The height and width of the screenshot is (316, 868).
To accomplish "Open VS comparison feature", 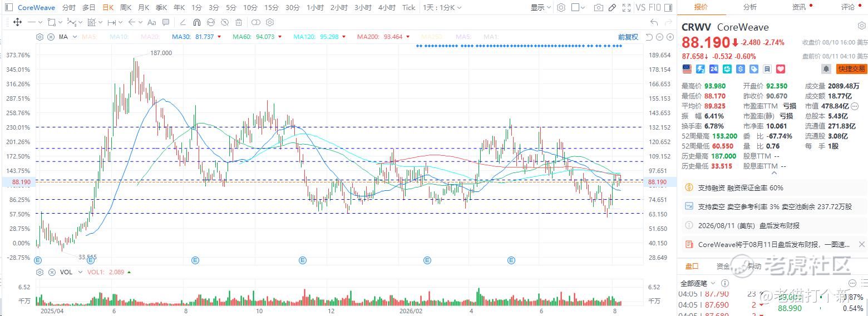I will [x=640, y=7].
